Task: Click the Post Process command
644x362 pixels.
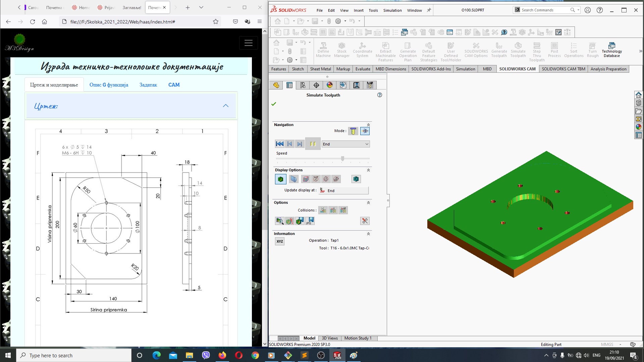Action: tap(554, 50)
